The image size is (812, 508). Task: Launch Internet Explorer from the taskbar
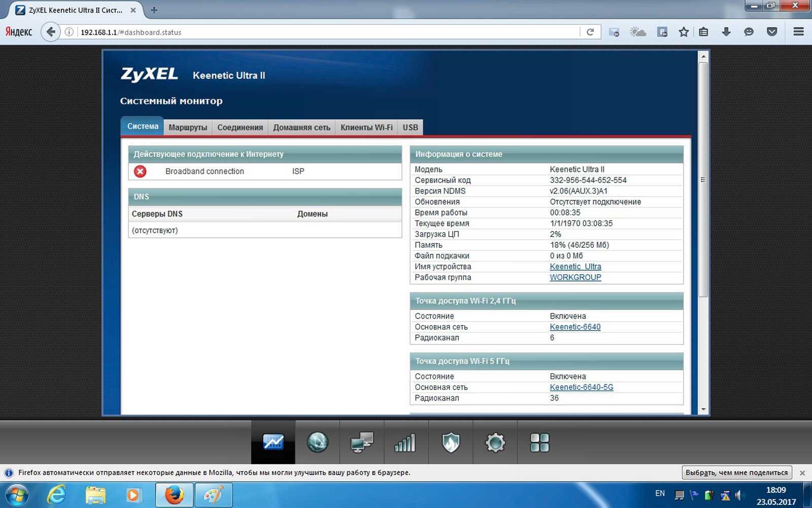click(56, 495)
